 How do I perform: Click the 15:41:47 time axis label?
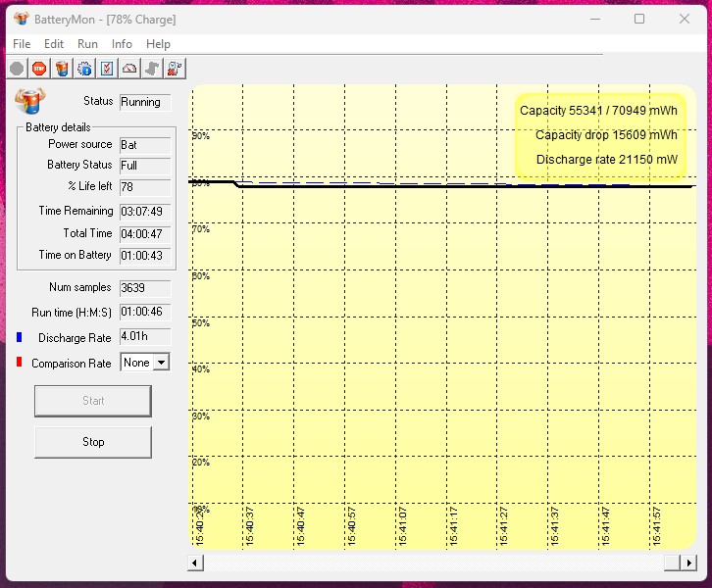[x=605, y=527]
